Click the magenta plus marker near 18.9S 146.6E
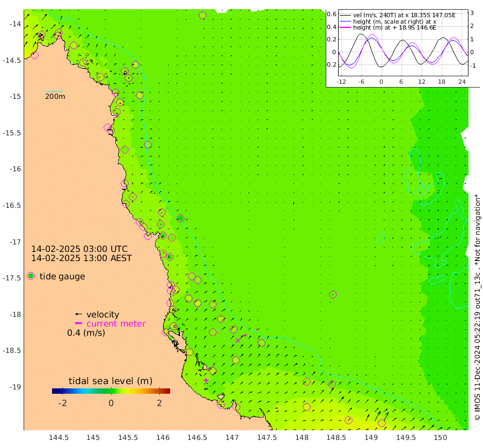Image resolution: width=483 pixels, height=448 pixels. point(206,380)
